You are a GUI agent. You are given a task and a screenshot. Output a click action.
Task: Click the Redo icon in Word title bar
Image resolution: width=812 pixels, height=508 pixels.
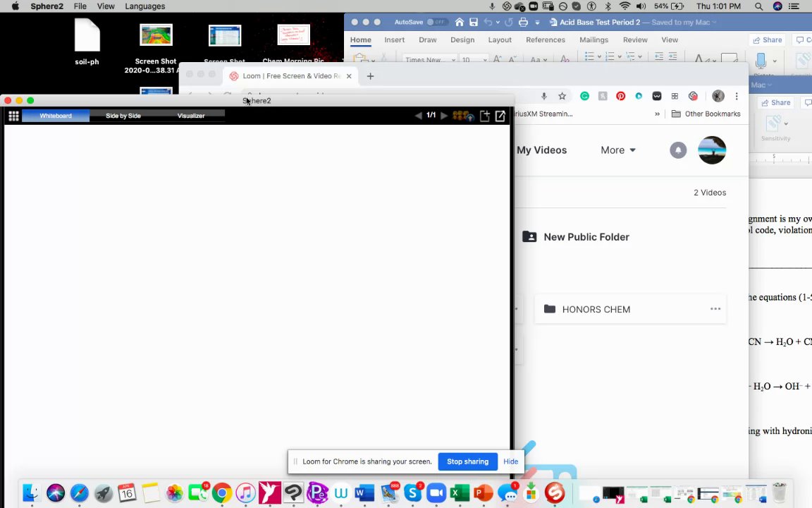click(x=508, y=23)
